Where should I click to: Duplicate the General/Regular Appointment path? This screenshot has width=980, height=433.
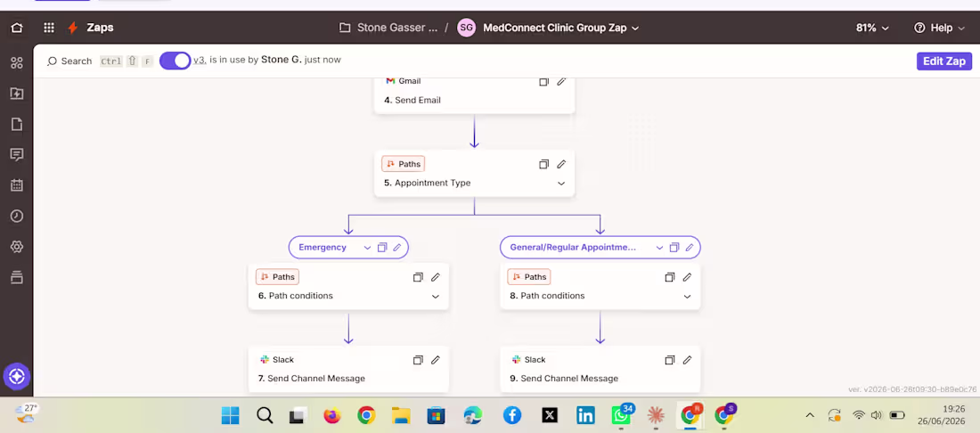click(x=674, y=248)
